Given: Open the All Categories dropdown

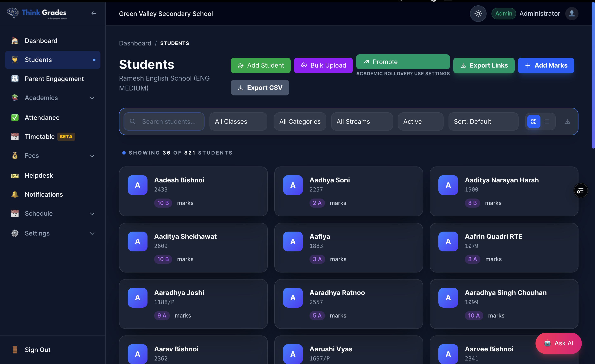Looking at the screenshot, I should 300,121.
